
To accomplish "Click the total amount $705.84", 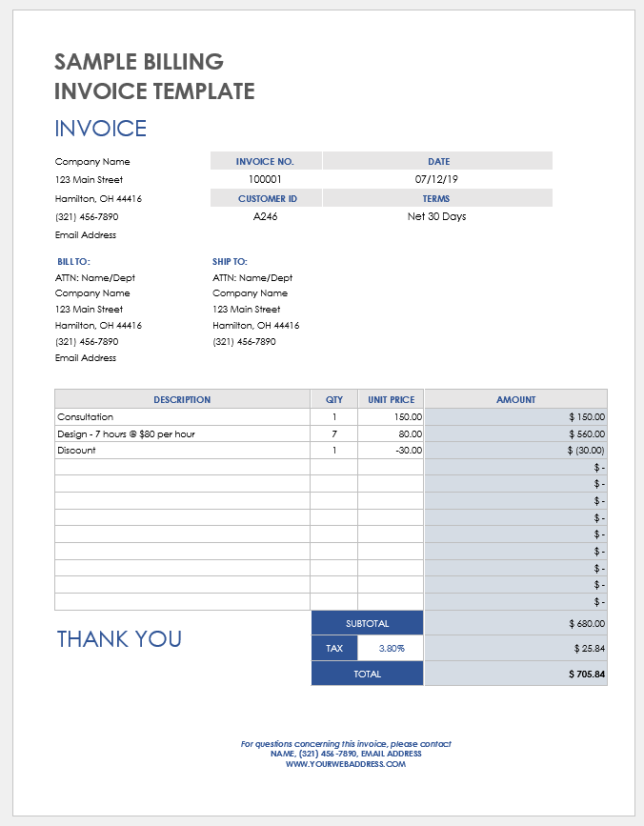I will tap(515, 674).
